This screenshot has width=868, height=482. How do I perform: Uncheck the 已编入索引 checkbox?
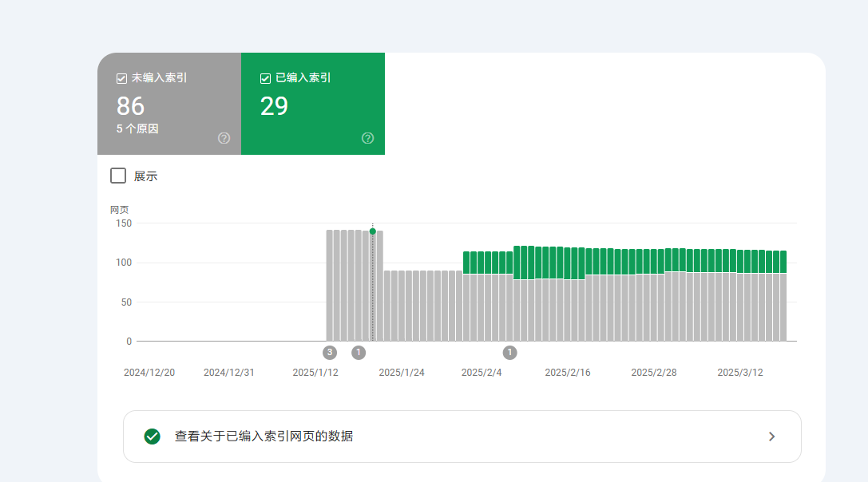coord(265,78)
